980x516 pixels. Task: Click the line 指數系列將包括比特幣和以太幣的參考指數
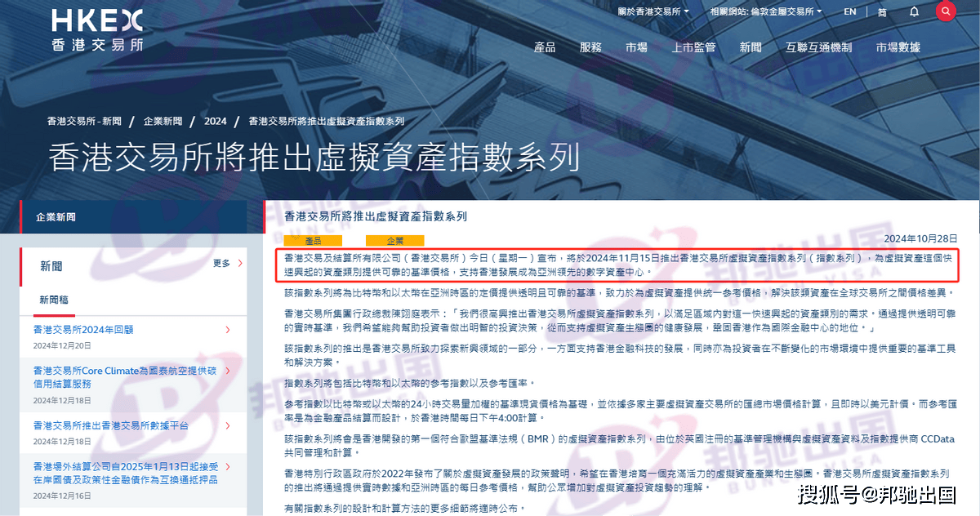pyautogui.click(x=409, y=382)
